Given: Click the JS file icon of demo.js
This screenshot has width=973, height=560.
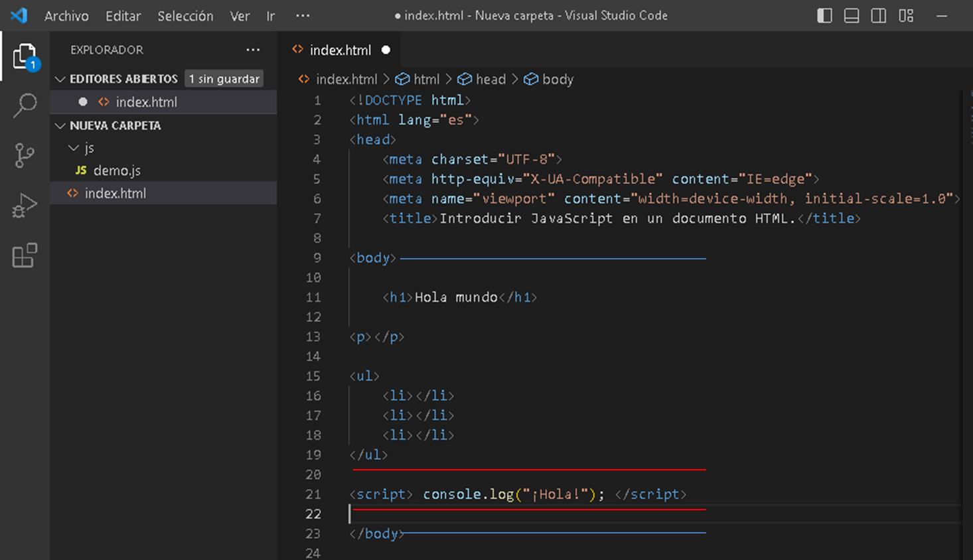Looking at the screenshot, I should point(81,171).
